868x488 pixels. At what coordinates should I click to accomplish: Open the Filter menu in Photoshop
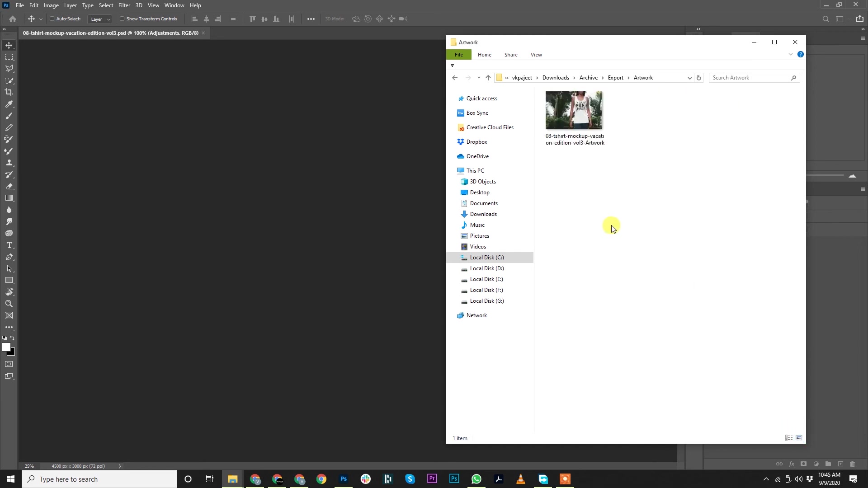[124, 5]
